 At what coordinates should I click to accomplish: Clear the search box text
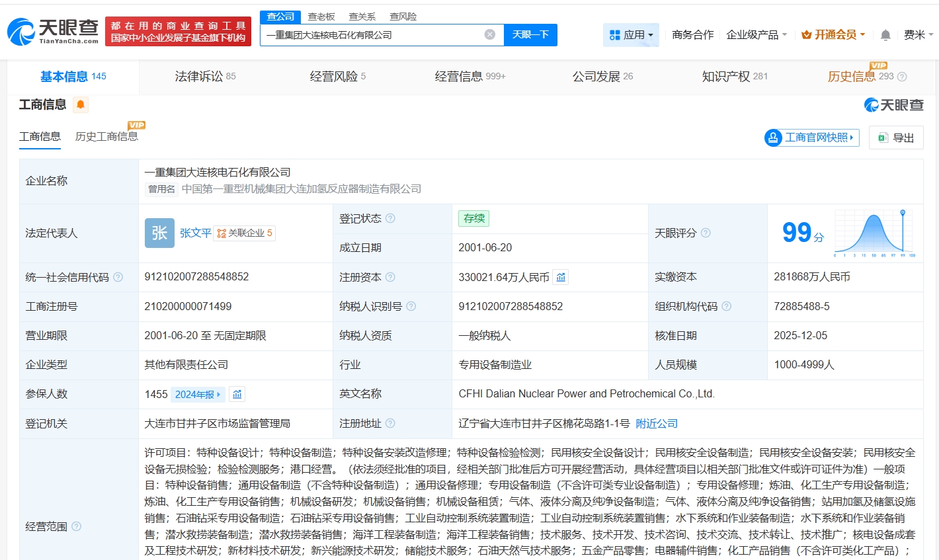[x=489, y=34]
